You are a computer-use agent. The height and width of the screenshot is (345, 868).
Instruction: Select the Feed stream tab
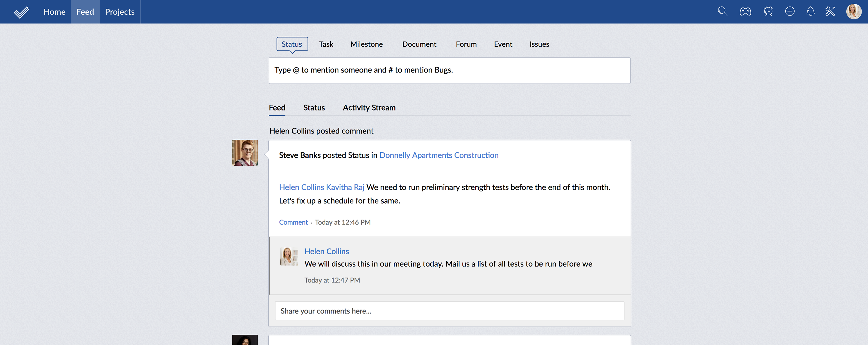(x=277, y=107)
